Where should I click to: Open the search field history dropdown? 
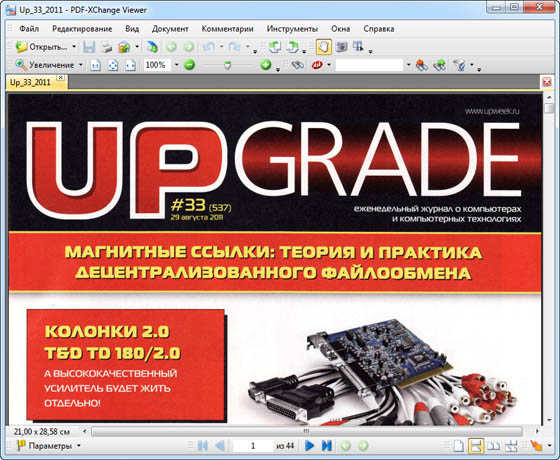point(409,65)
